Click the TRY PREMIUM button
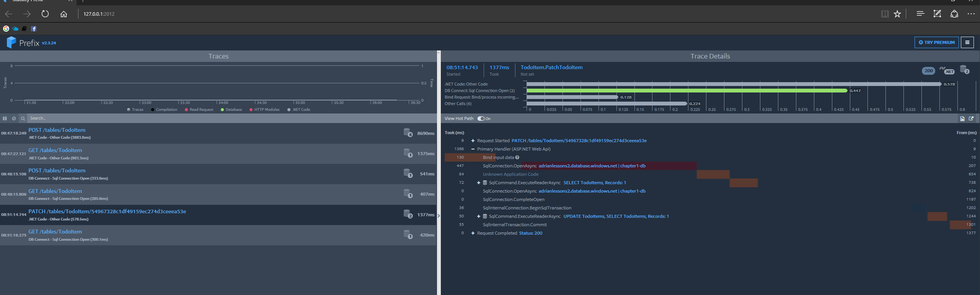 tap(936, 42)
